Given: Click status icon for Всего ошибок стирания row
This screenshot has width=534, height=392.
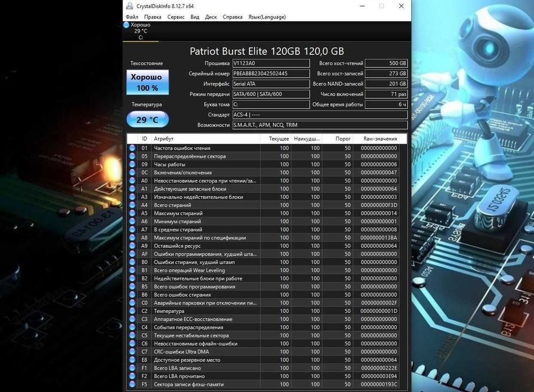Looking at the screenshot, I should pos(132,295).
